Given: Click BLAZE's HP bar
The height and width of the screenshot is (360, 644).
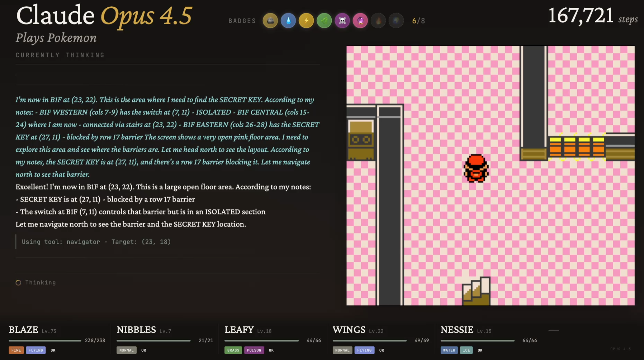Looking at the screenshot, I should (45, 340).
